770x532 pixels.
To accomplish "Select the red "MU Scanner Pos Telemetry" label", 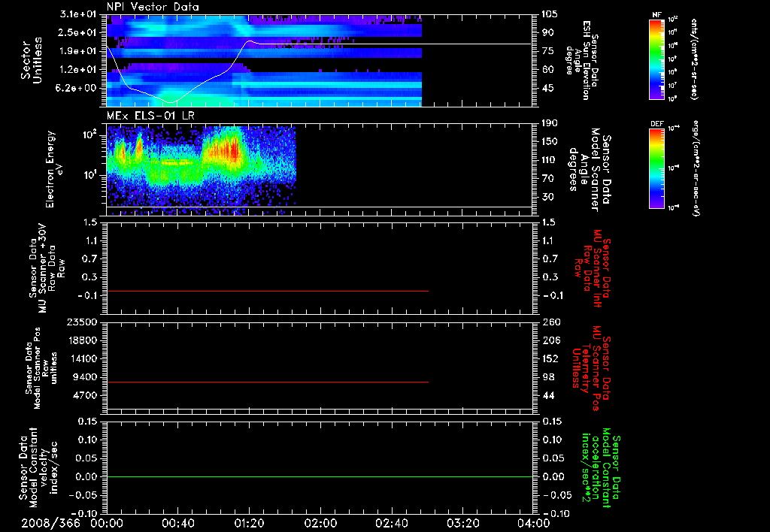I will tap(591, 368).
